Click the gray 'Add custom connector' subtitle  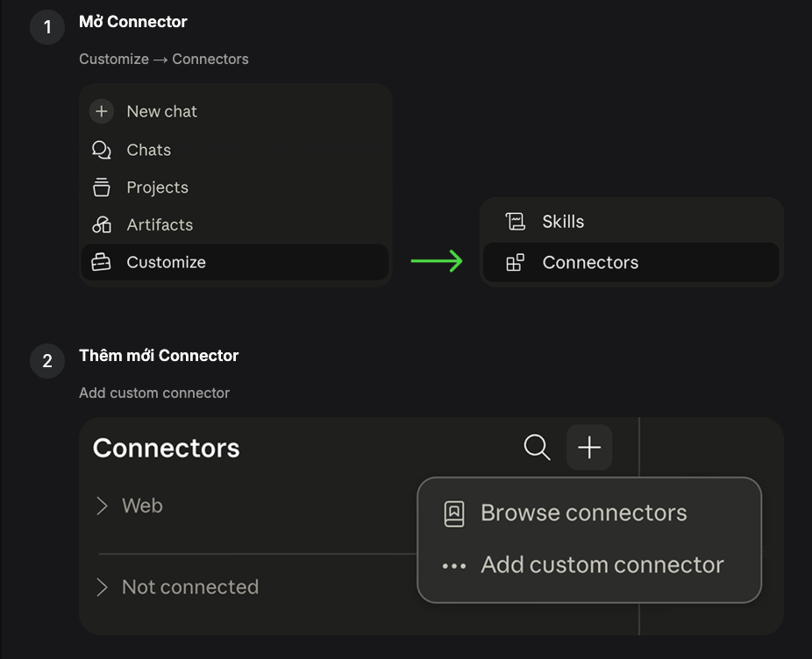click(154, 393)
